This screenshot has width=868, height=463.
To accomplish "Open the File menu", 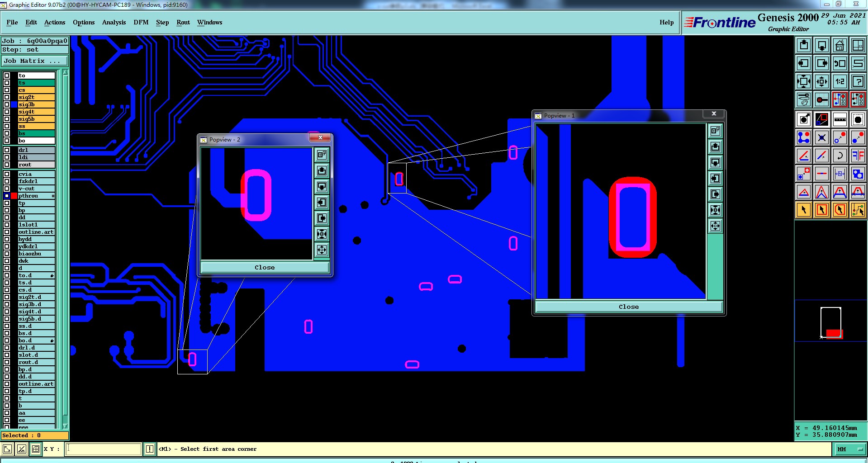I will 12,22.
